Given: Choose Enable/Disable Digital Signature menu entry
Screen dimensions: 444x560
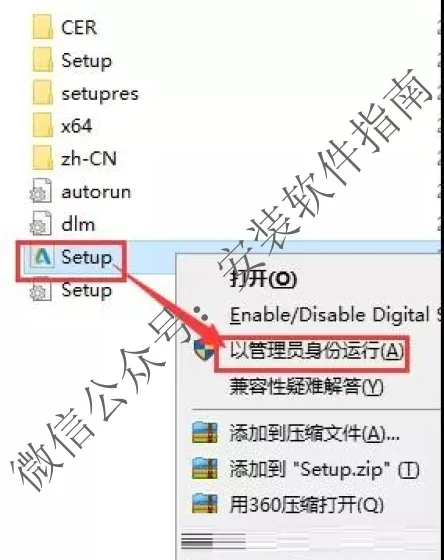Looking at the screenshot, I should pos(334,315).
